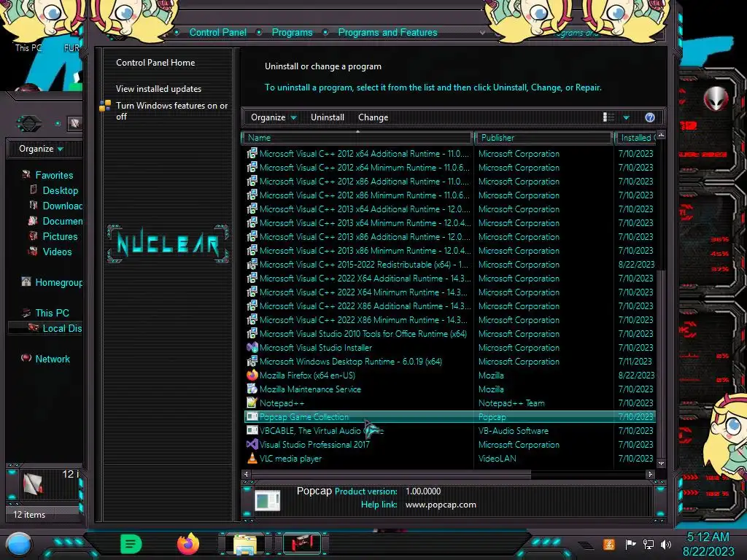The image size is (747, 560).
Task: Select Notepad++ row
Action: click(450, 402)
